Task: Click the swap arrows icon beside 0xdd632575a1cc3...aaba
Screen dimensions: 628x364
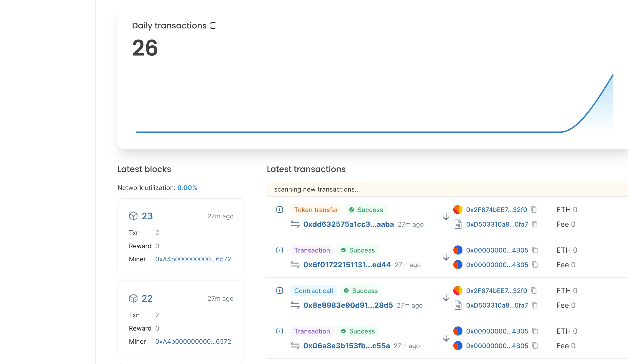Action: pyautogui.click(x=295, y=224)
